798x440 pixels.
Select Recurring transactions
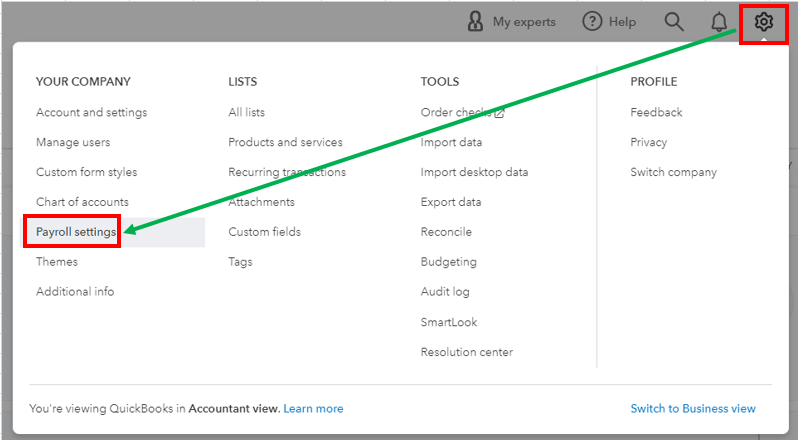(287, 172)
